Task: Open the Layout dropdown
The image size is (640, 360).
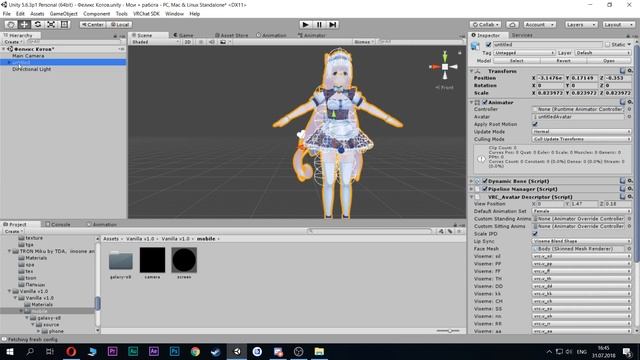Action: coord(618,24)
